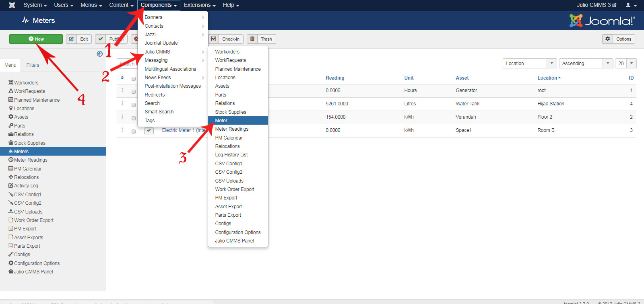The height and width of the screenshot is (304, 644).
Task: Open the System menu dropdown
Action: (x=35, y=5)
